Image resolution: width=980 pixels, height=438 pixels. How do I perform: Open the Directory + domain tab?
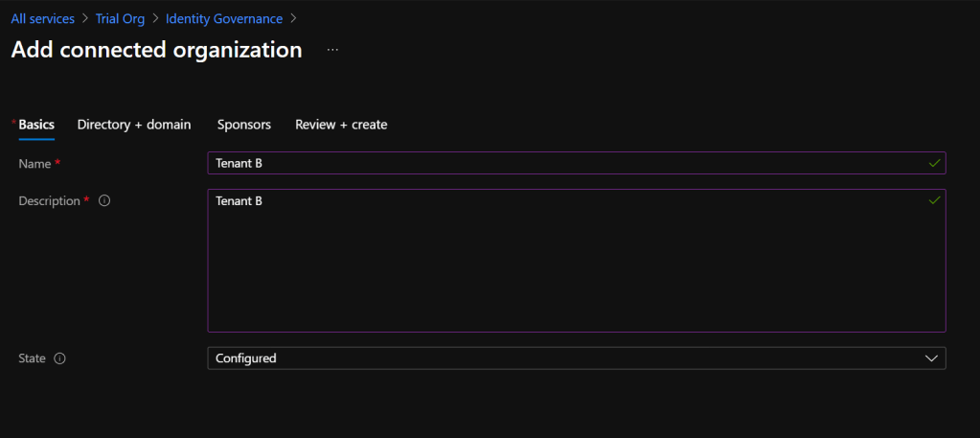[x=134, y=125]
